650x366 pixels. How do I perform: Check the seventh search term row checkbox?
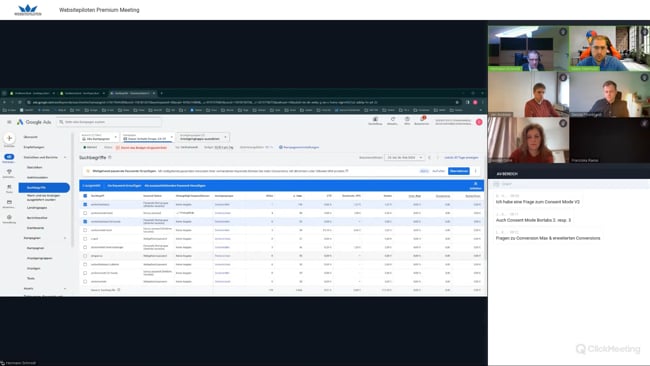(85, 256)
